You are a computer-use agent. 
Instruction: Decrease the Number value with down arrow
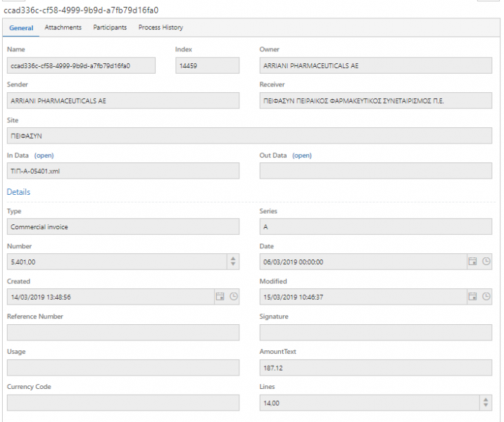(233, 264)
